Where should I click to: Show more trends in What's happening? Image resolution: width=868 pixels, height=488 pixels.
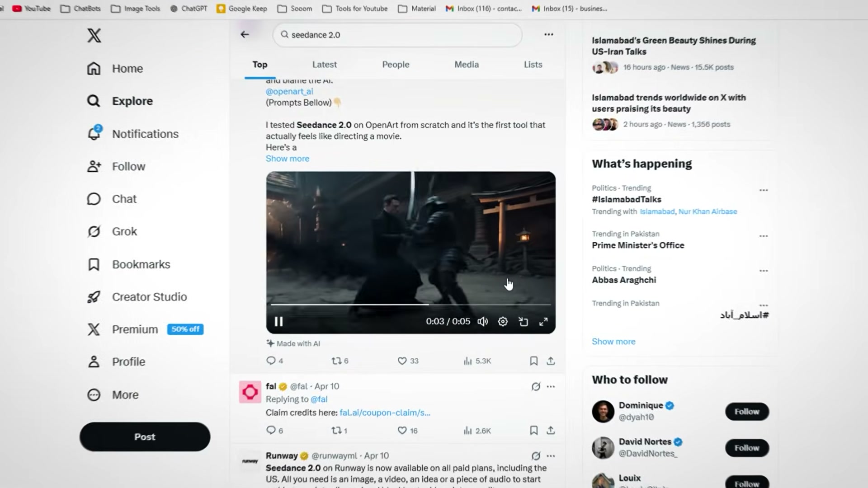[613, 341]
